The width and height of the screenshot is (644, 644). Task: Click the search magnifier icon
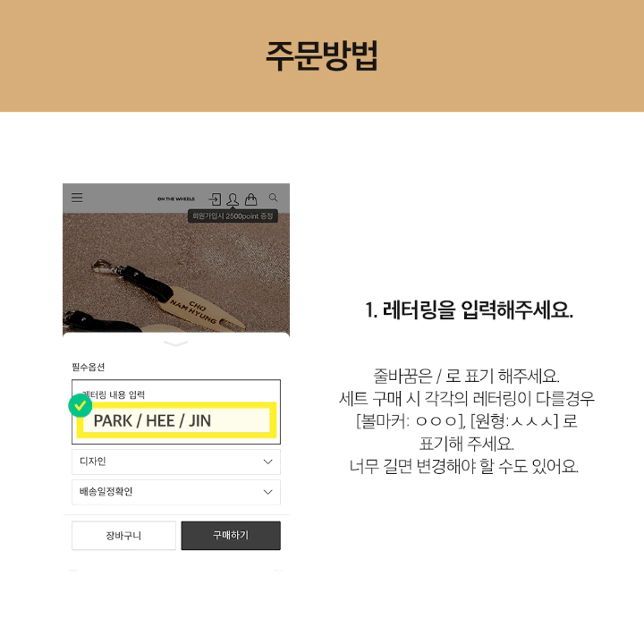[x=273, y=198]
